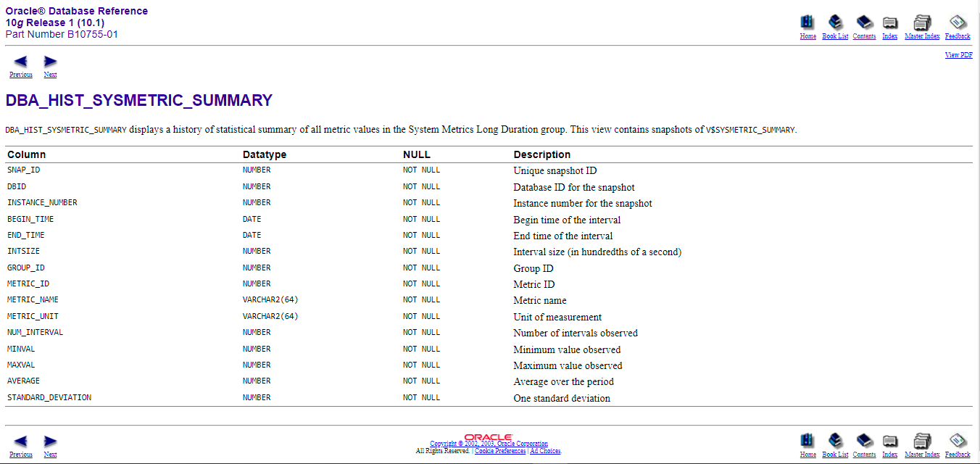980x464 pixels.
Task: Click the top Master Index text link
Action: tap(922, 36)
